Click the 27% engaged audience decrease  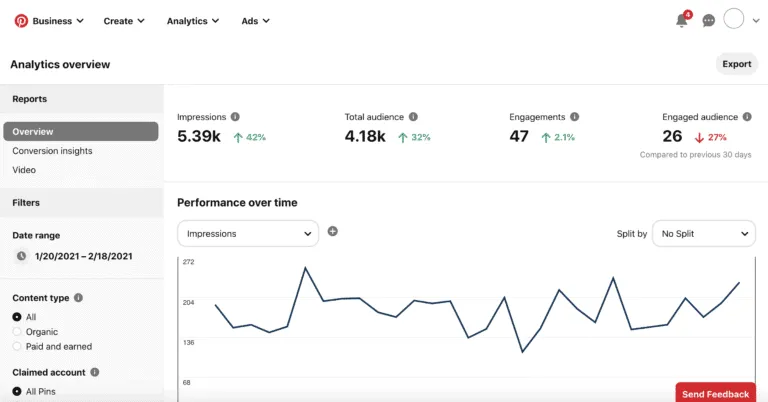tap(711, 138)
